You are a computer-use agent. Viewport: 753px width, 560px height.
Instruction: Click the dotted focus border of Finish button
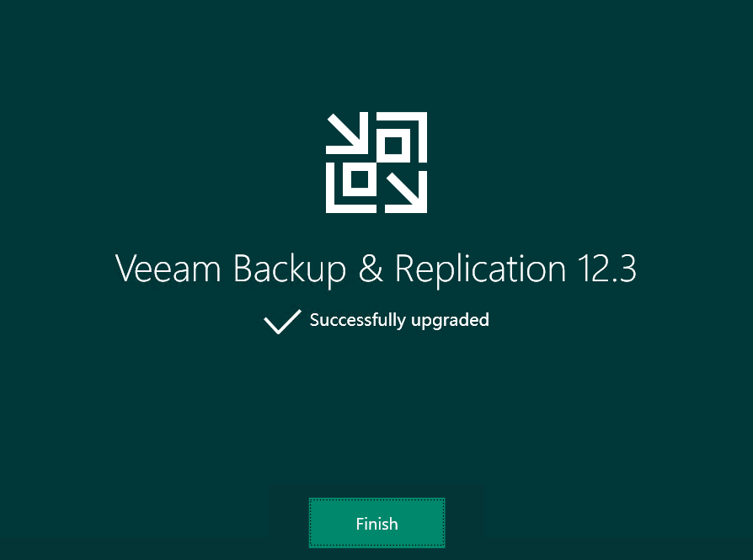[376, 499]
